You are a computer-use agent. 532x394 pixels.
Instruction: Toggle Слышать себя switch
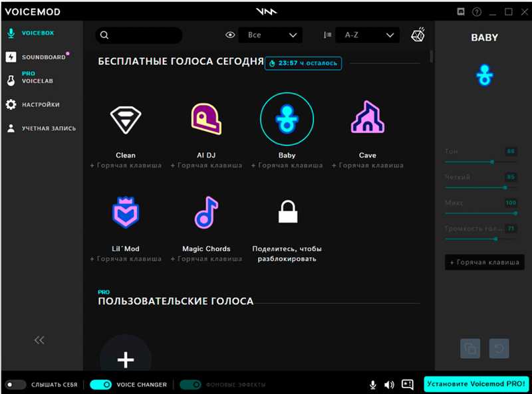[15, 385]
